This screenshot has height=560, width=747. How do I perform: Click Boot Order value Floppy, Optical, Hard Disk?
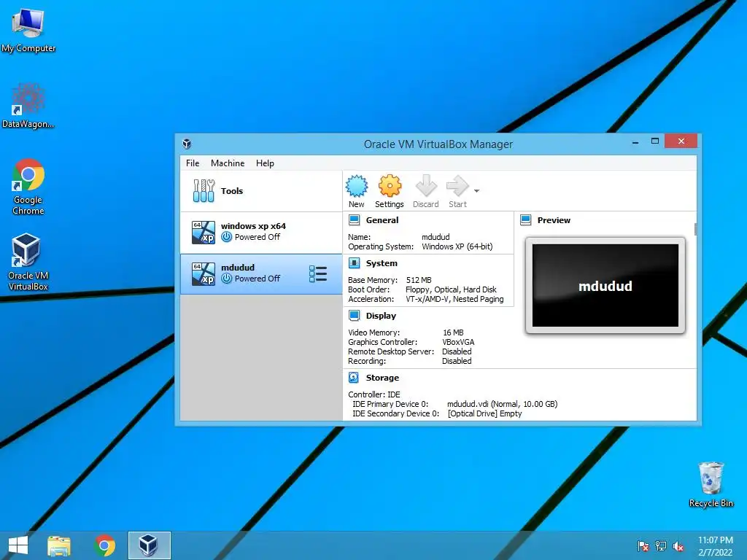point(451,289)
